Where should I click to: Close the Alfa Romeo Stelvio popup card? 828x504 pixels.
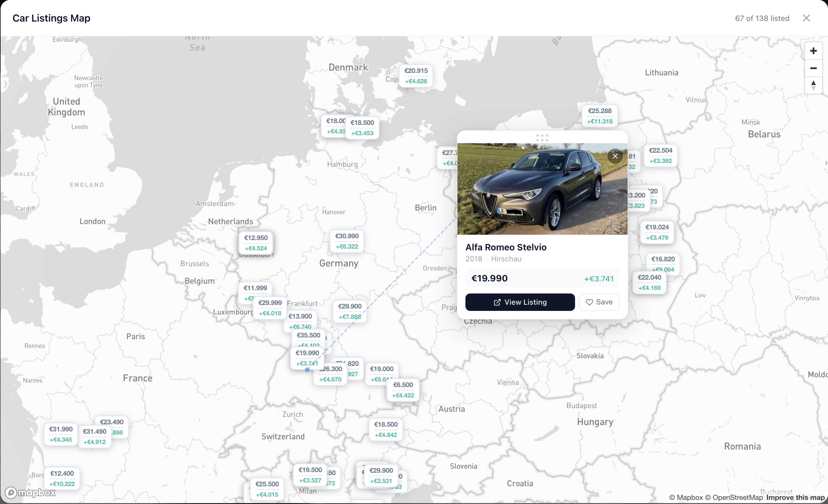pos(615,156)
